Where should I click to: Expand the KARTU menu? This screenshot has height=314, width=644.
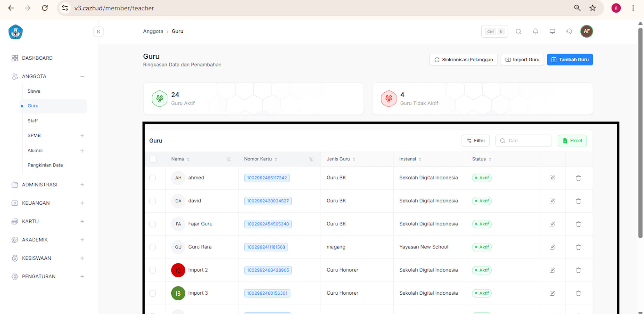coord(82,221)
